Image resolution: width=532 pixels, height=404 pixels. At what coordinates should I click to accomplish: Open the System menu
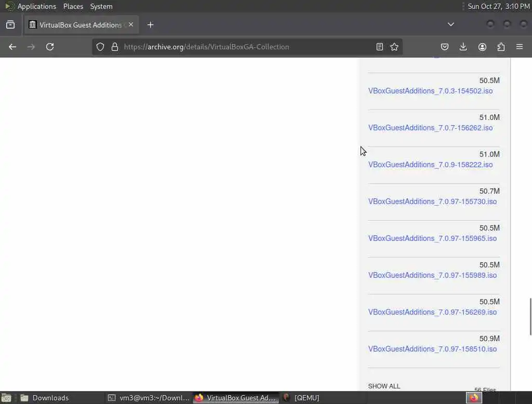[x=101, y=6]
